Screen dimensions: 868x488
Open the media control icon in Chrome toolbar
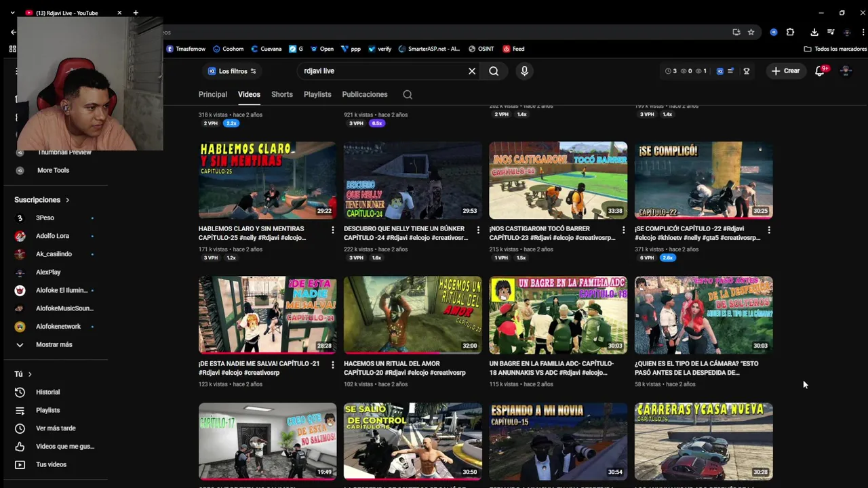[831, 32]
